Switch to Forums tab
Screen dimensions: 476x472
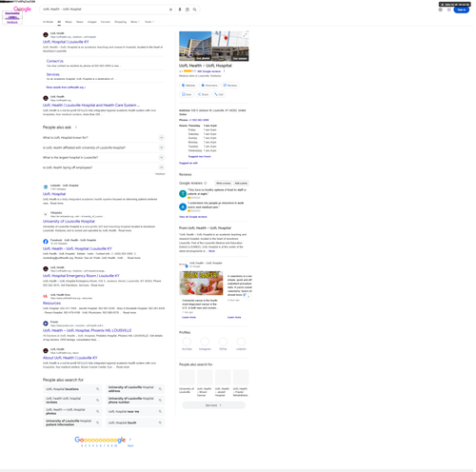tap(106, 22)
